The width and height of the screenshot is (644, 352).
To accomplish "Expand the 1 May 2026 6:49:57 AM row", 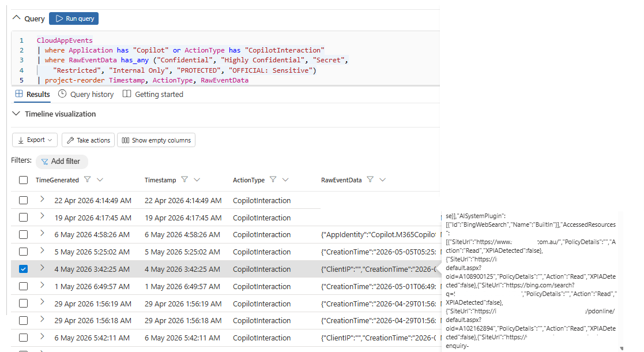I will point(42,285).
